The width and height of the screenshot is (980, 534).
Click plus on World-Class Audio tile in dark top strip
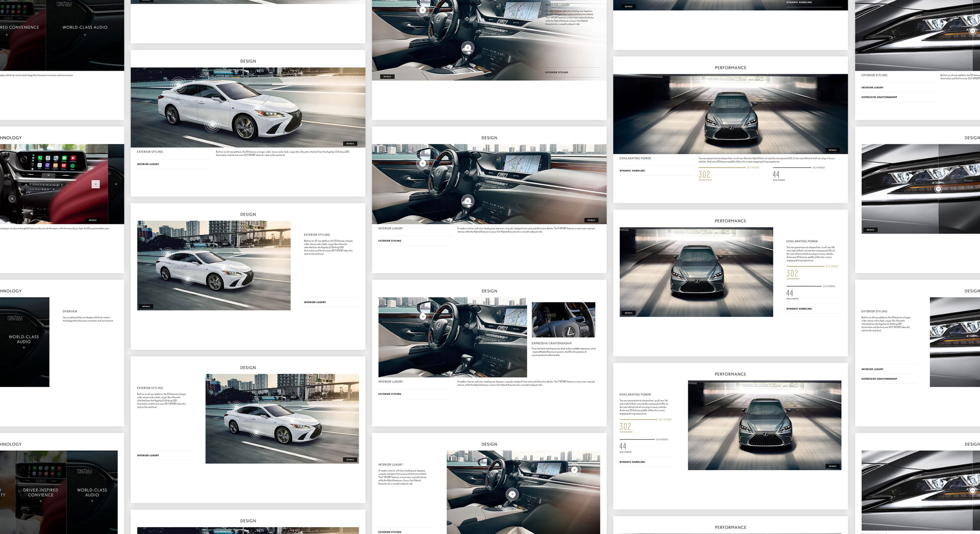(x=85, y=35)
